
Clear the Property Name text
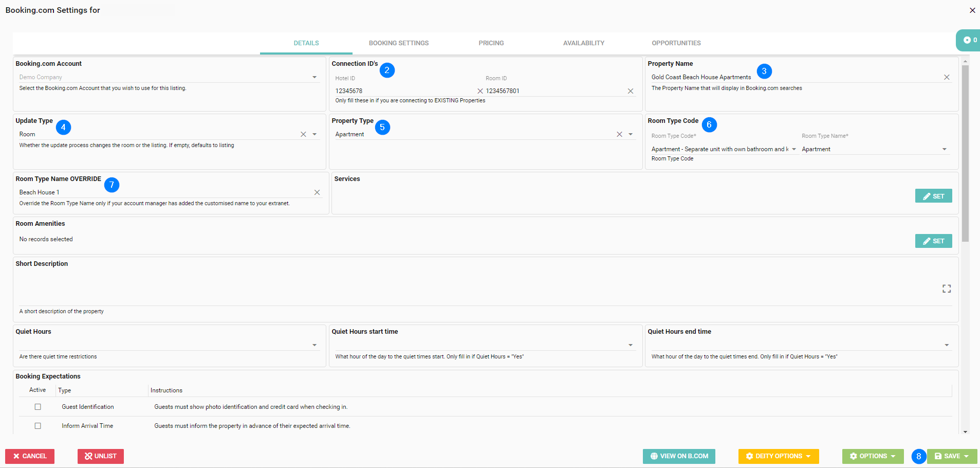tap(946, 77)
